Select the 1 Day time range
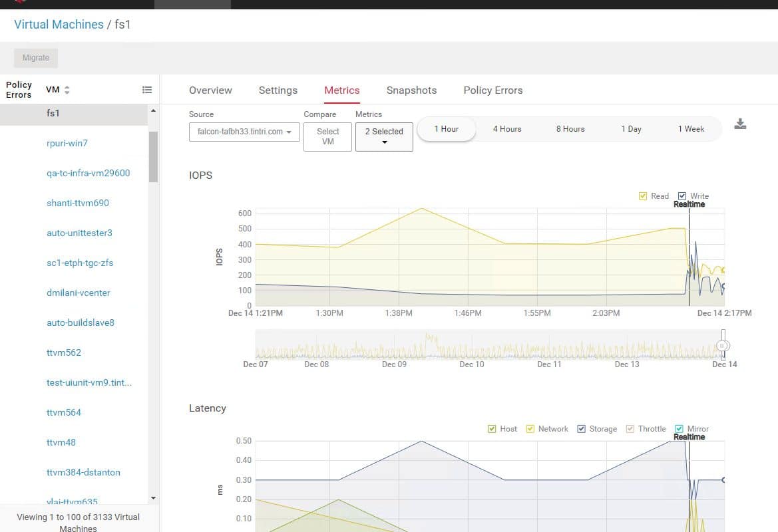This screenshot has height=532, width=778. point(631,129)
